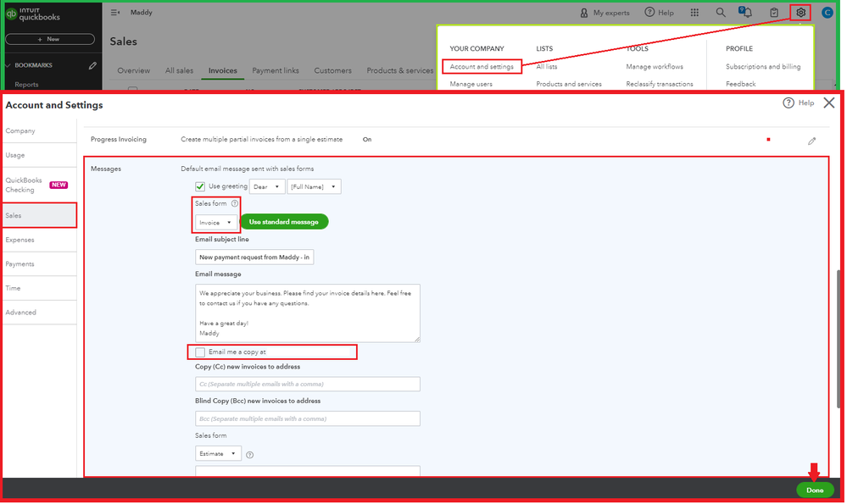Open the user profile avatar C
Image resolution: width=847 pixels, height=504 pixels.
pyautogui.click(x=827, y=13)
